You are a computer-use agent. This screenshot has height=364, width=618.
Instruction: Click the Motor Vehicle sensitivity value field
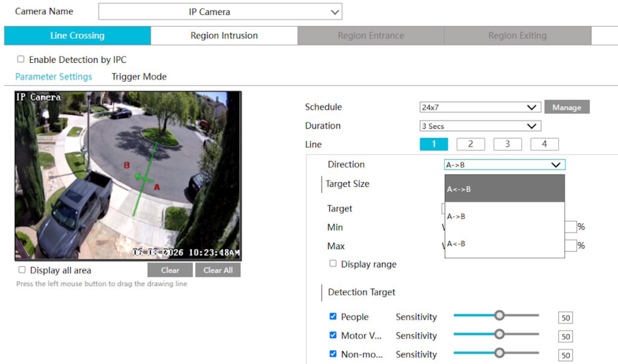coord(565,336)
